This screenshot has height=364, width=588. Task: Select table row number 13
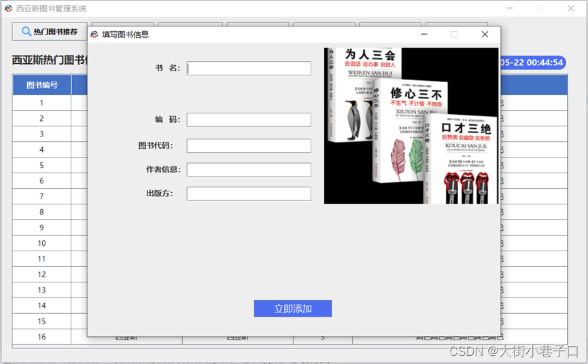tap(41, 290)
